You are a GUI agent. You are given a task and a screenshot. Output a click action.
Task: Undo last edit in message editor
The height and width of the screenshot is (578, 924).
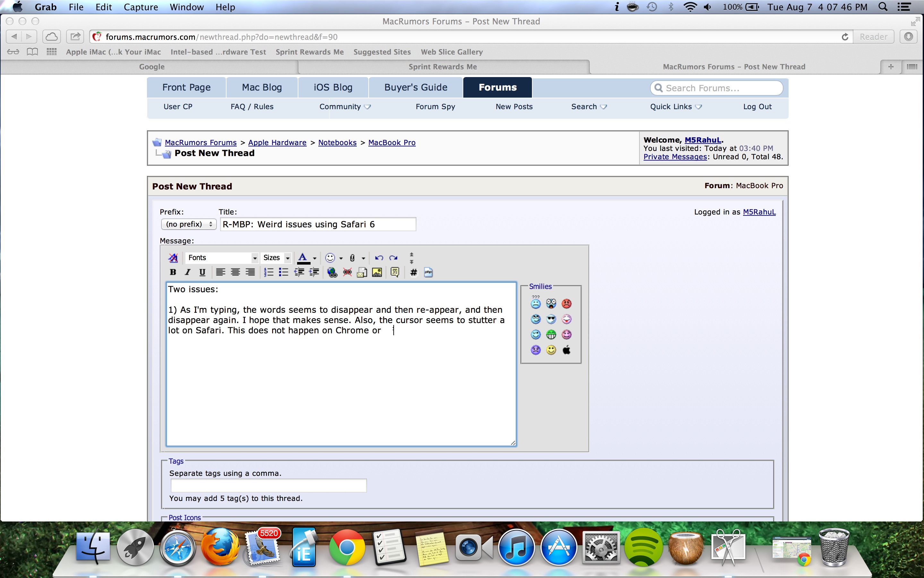pyautogui.click(x=379, y=258)
